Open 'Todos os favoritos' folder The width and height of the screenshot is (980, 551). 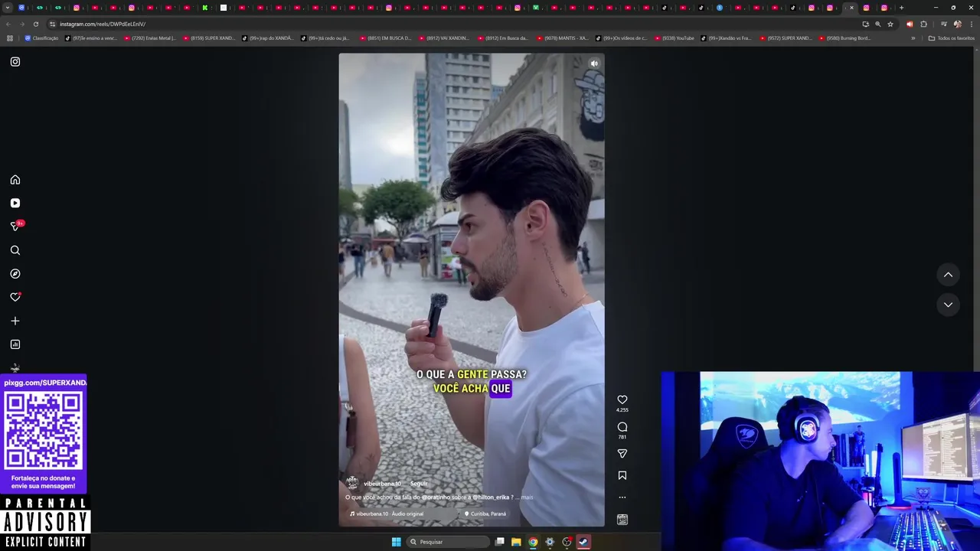point(952,38)
